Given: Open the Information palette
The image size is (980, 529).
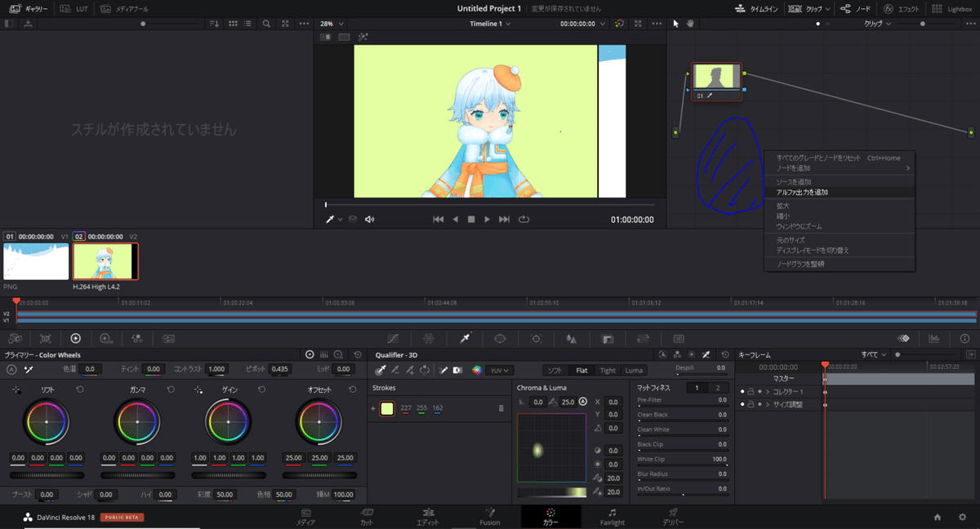Looking at the screenshot, I should [x=965, y=338].
